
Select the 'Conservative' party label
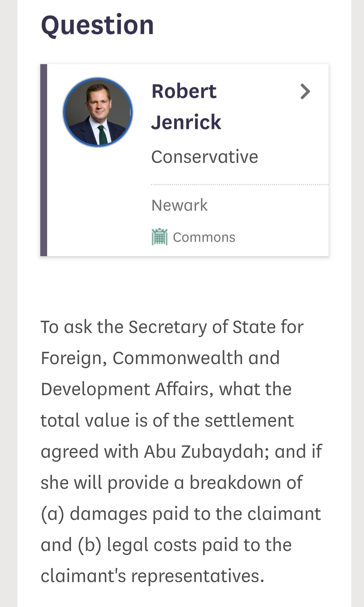pyautogui.click(x=205, y=157)
